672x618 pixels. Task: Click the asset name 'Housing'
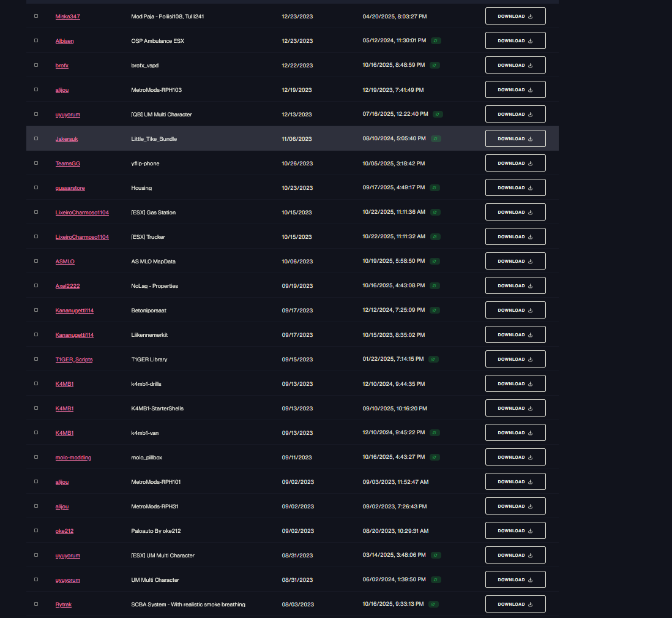pyautogui.click(x=141, y=188)
